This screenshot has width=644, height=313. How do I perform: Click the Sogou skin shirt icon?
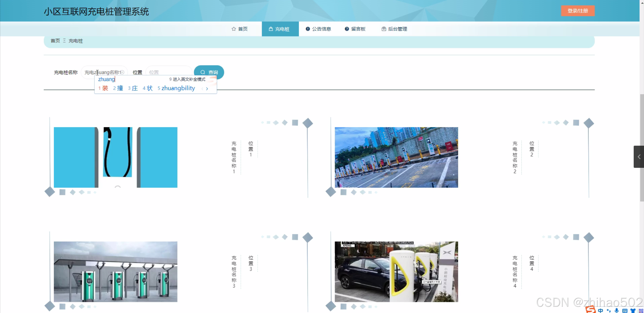pos(633,310)
